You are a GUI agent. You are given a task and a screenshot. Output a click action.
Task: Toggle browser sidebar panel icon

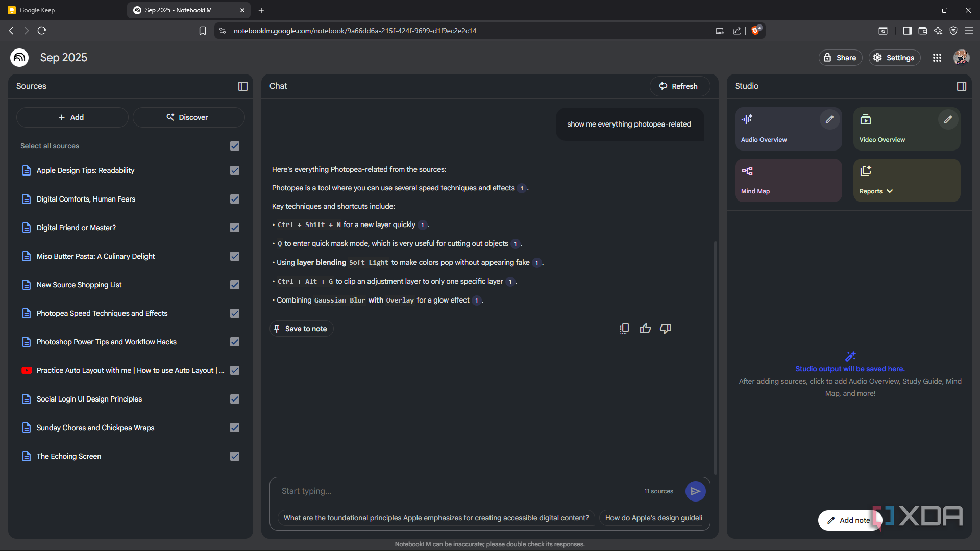click(907, 31)
